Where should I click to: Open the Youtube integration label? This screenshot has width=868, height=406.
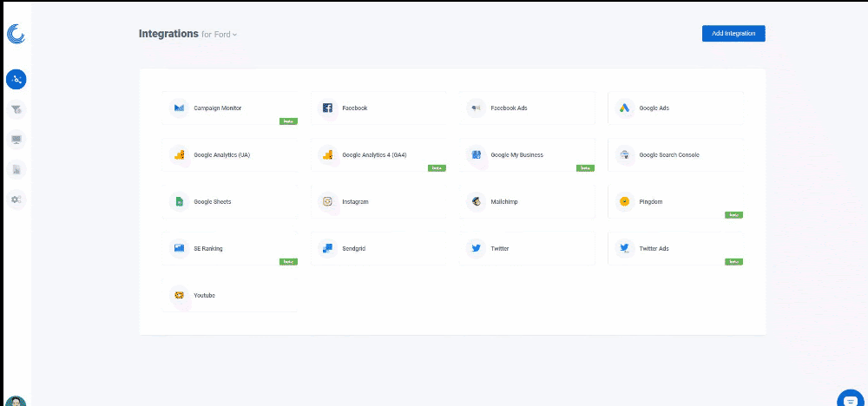coord(204,295)
